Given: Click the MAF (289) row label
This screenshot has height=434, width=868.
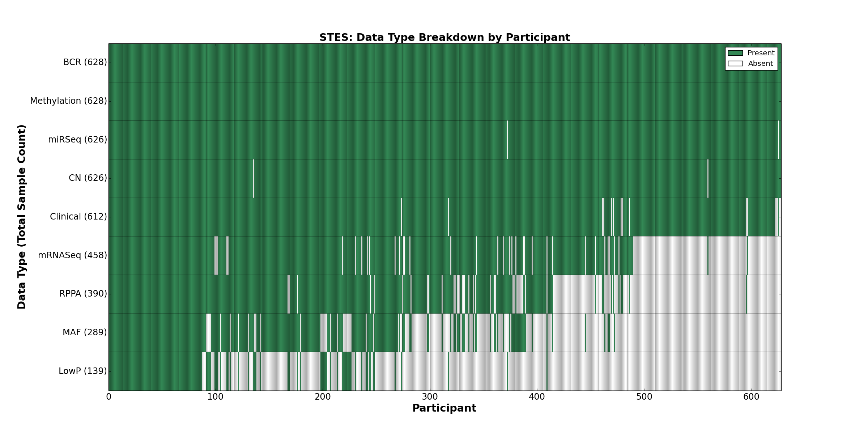Looking at the screenshot, I should (x=85, y=332).
